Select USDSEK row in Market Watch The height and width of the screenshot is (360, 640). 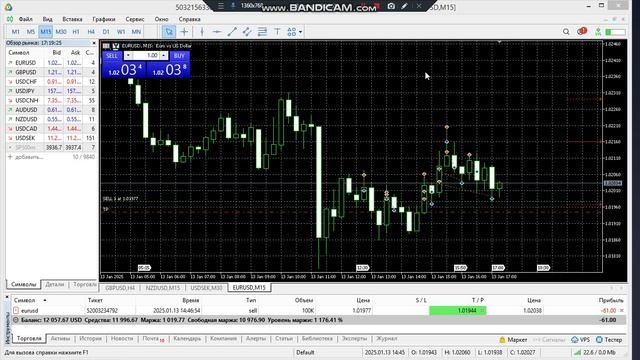(51, 138)
